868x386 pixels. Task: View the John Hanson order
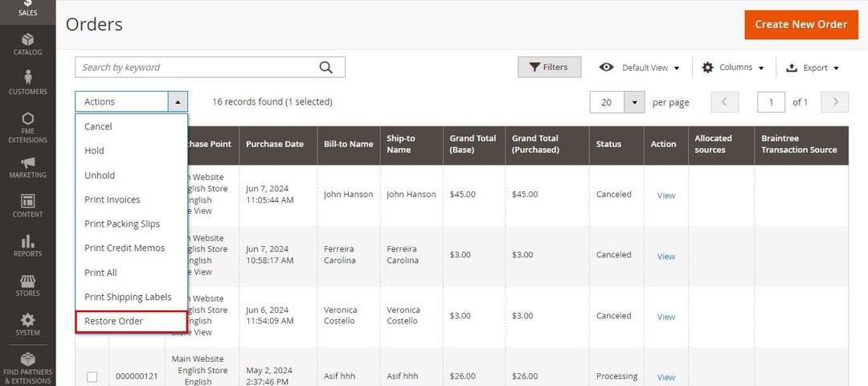665,195
